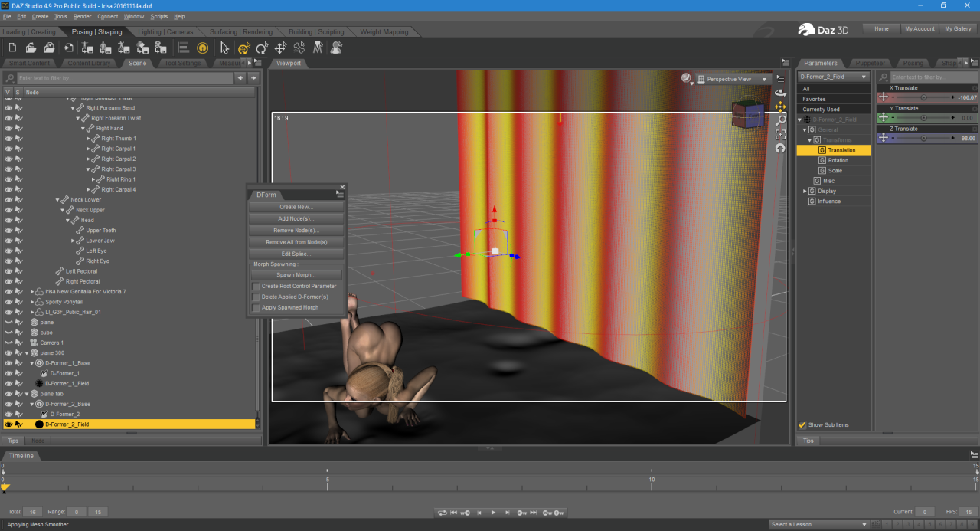Select the Node Selection arrow tool

point(224,48)
